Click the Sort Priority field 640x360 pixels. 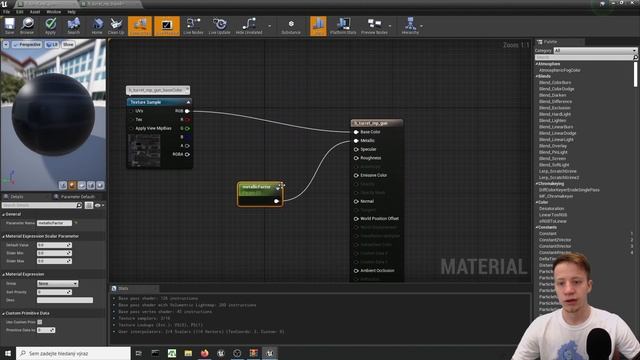(54, 292)
